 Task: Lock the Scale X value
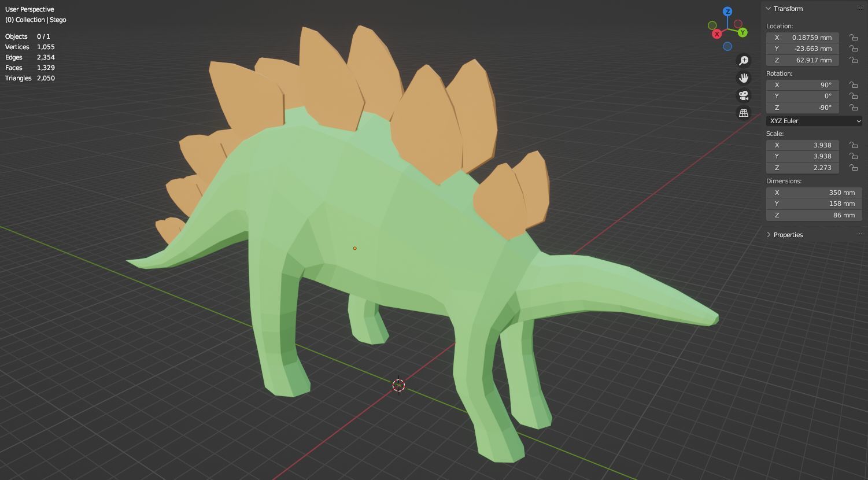coord(854,145)
